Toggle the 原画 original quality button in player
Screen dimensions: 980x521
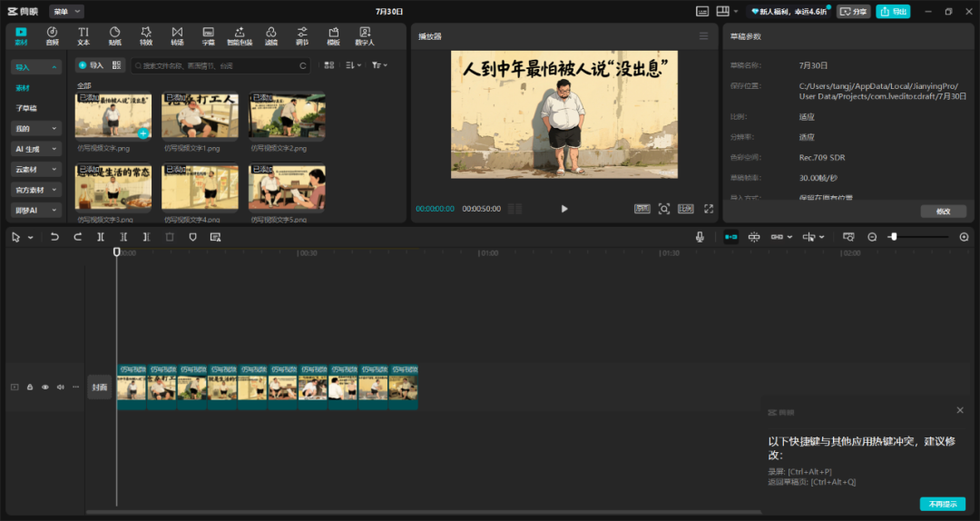point(642,209)
